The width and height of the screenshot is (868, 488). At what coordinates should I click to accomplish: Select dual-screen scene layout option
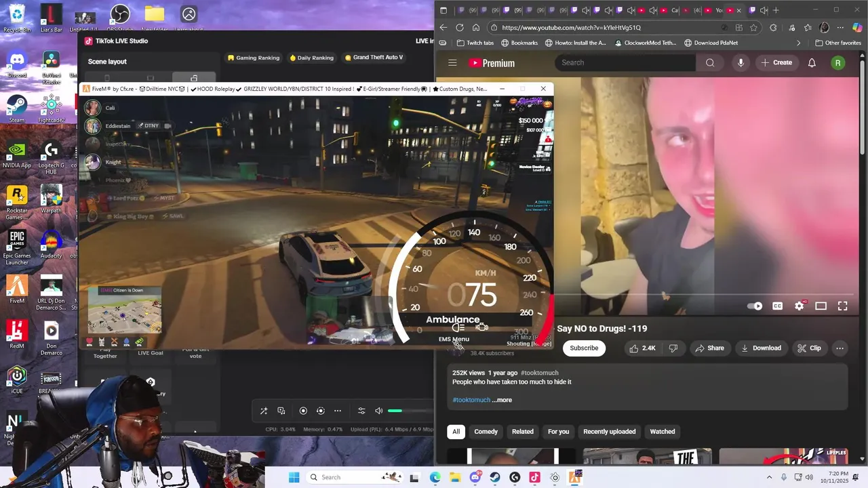tap(194, 78)
